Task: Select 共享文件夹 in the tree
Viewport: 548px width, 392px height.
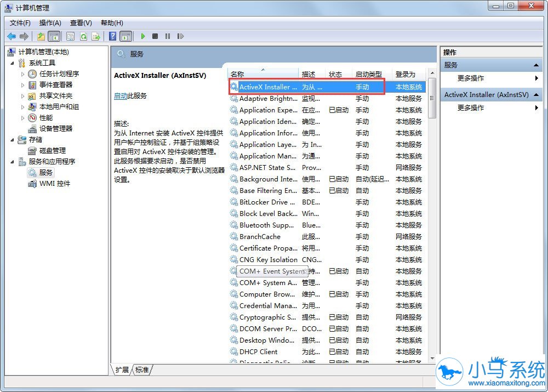Action: click(x=56, y=96)
